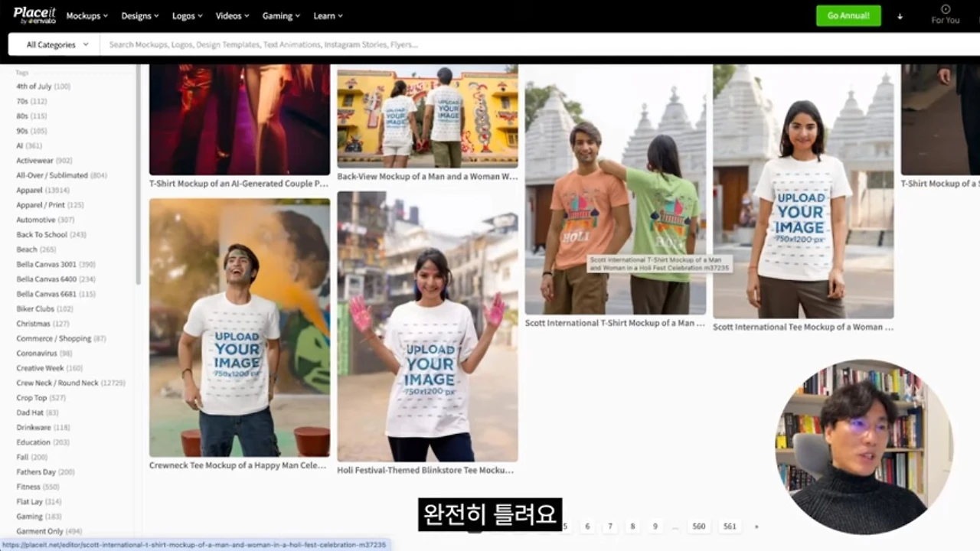Go to results page 7
Screen dimensions: 980x551
610,527
